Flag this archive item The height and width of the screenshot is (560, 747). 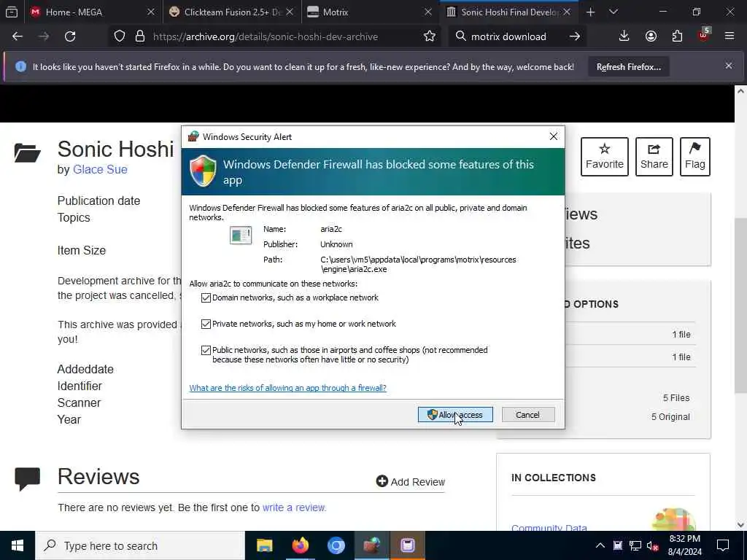(695, 157)
